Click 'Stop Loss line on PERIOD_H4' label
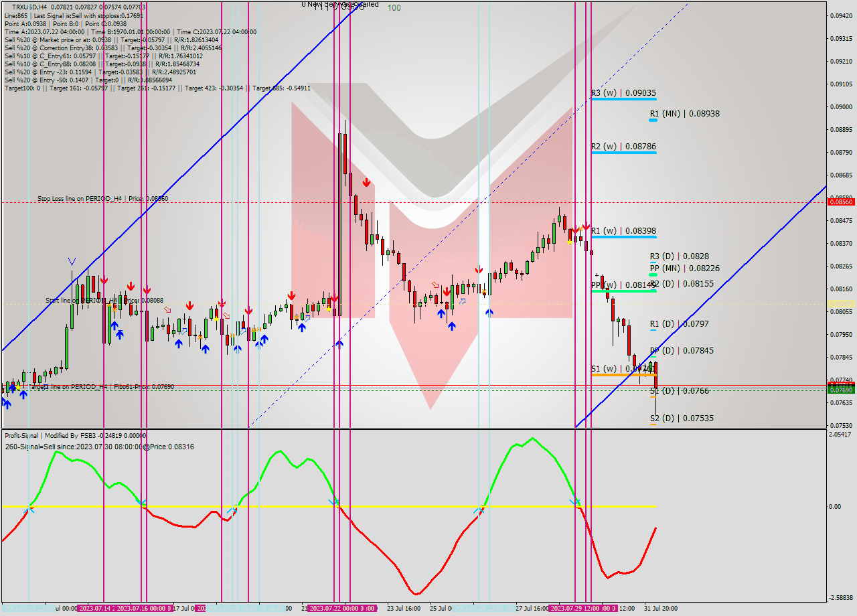The image size is (857, 616). coord(102,198)
